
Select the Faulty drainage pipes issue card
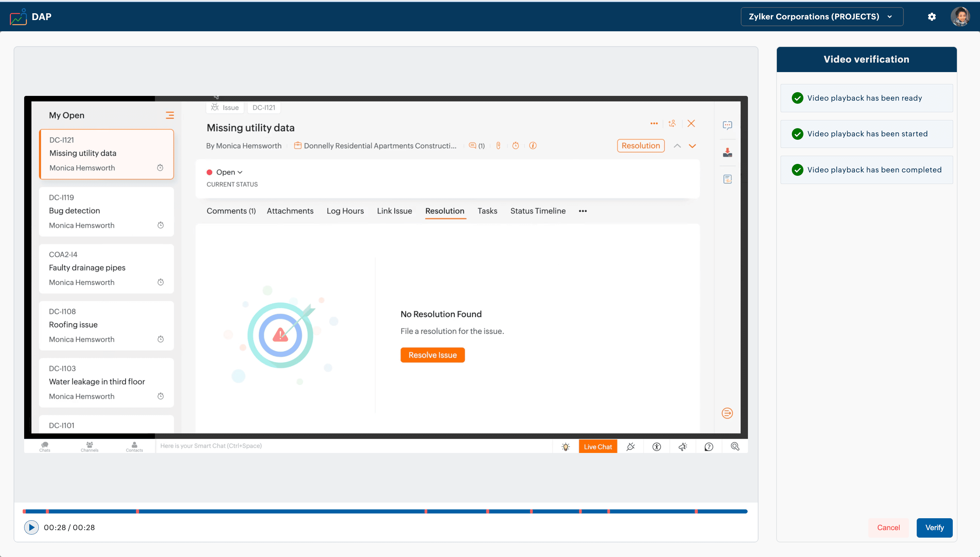pyautogui.click(x=107, y=268)
